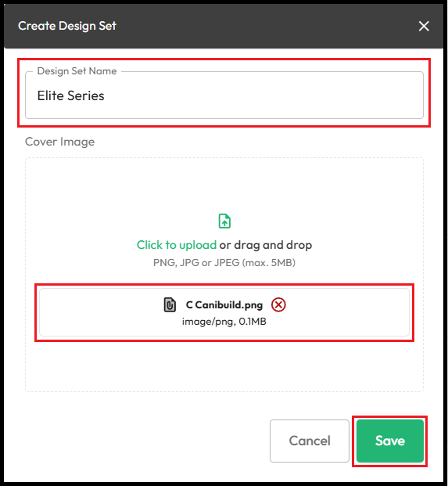Click the Cover Image label
448x486 pixels.
click(x=59, y=142)
